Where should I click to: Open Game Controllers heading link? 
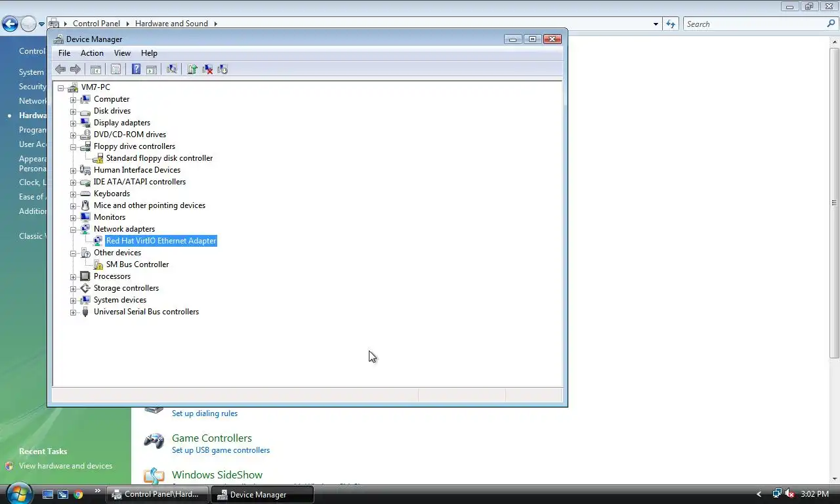tap(212, 438)
